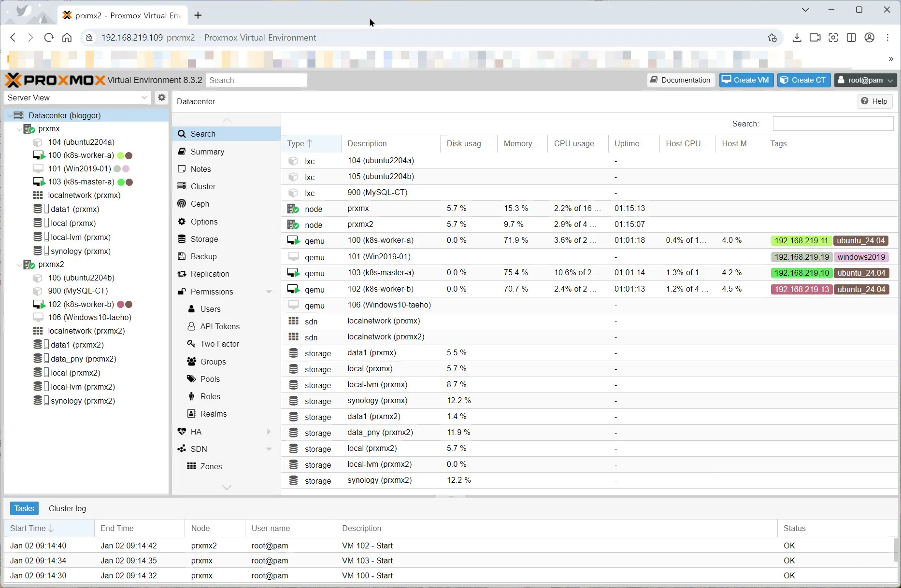Sort by the CPU usage column header

tap(578, 143)
